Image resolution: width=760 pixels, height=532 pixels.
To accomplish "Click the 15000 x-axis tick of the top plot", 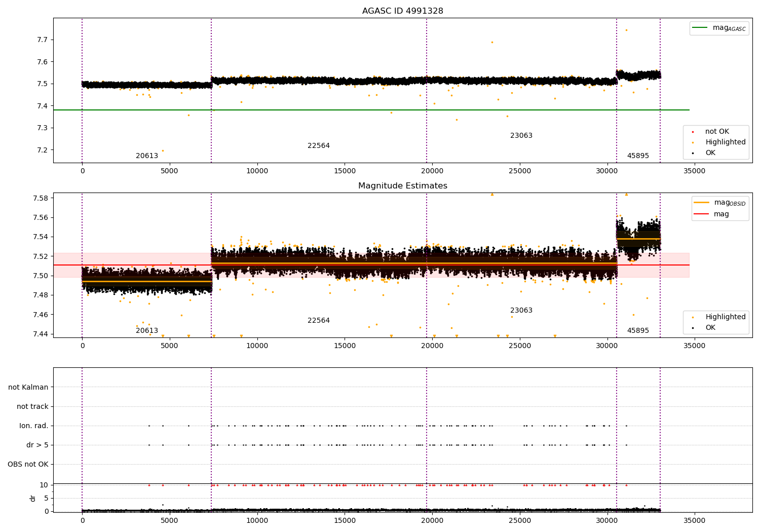I will tap(345, 171).
